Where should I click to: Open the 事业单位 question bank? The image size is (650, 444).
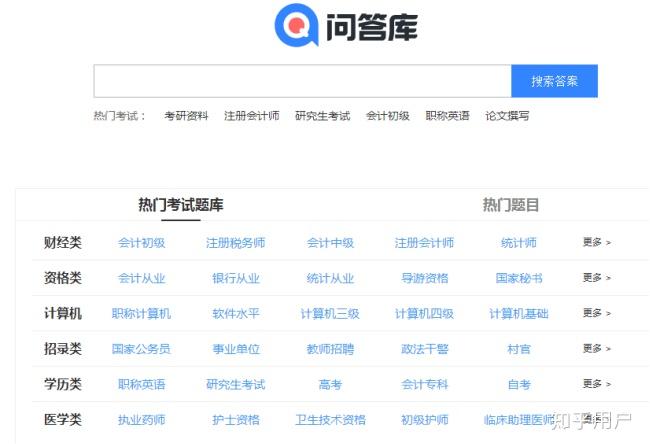(236, 349)
